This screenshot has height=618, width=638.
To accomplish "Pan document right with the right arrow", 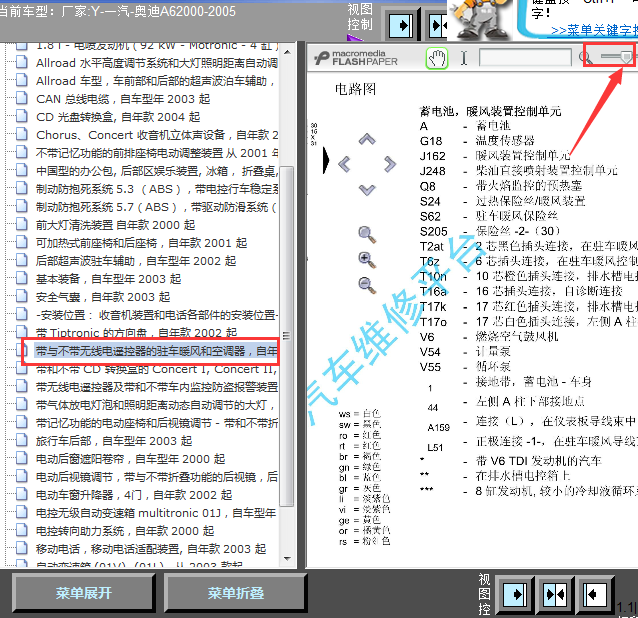I will 389,164.
